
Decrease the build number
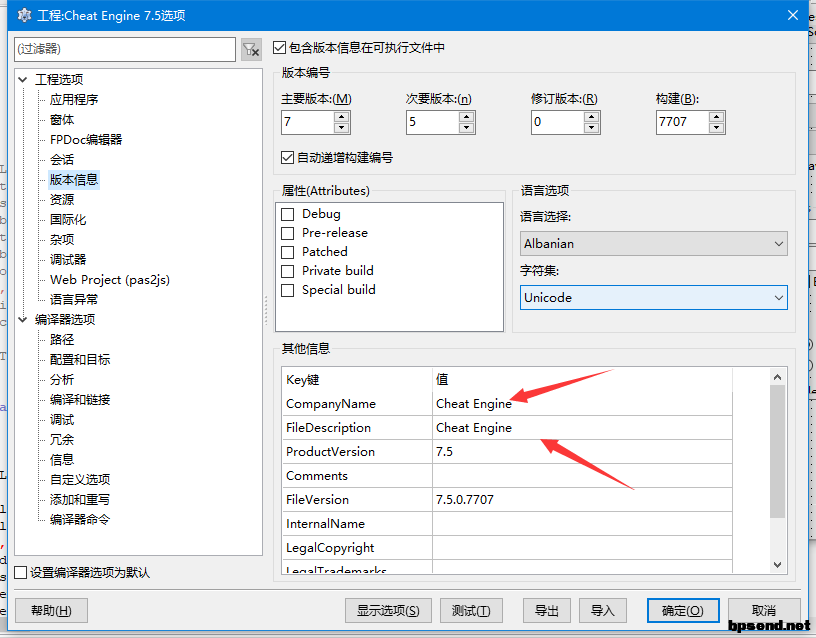tap(717, 127)
